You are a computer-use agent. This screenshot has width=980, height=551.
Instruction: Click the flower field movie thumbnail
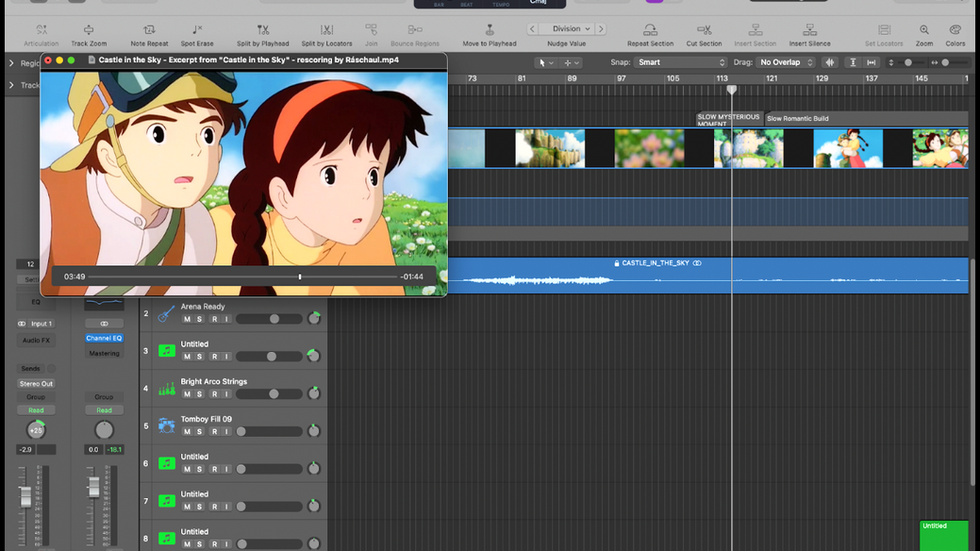649,148
